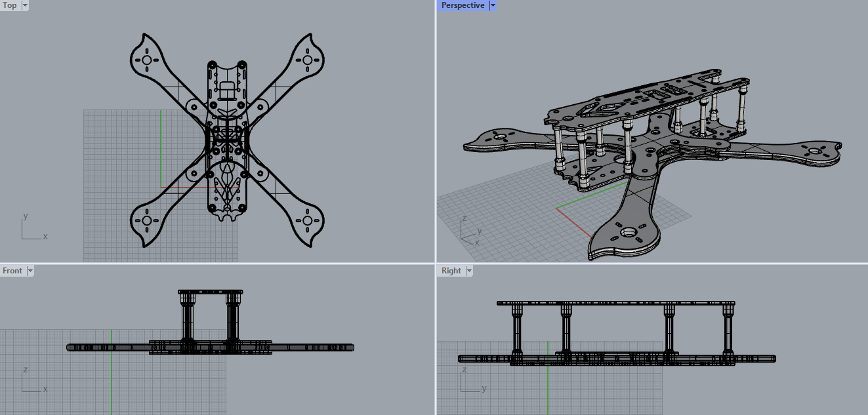
Task: Open the Front viewport dropdown arrow
Action: pos(30,271)
